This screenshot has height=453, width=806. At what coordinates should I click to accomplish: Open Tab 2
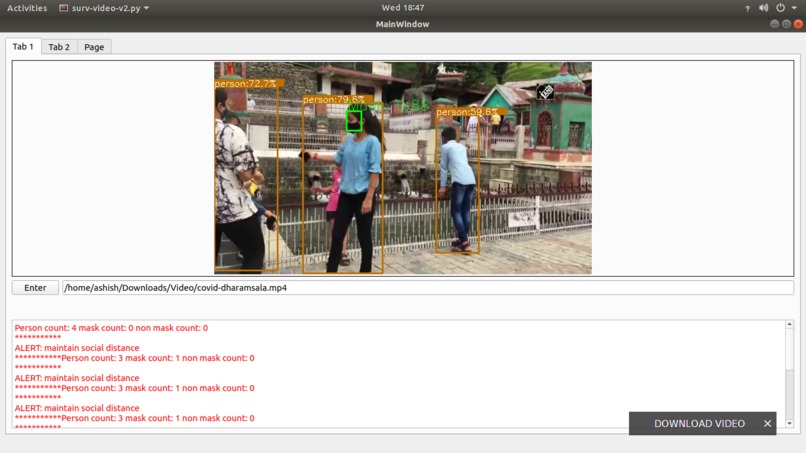[59, 47]
